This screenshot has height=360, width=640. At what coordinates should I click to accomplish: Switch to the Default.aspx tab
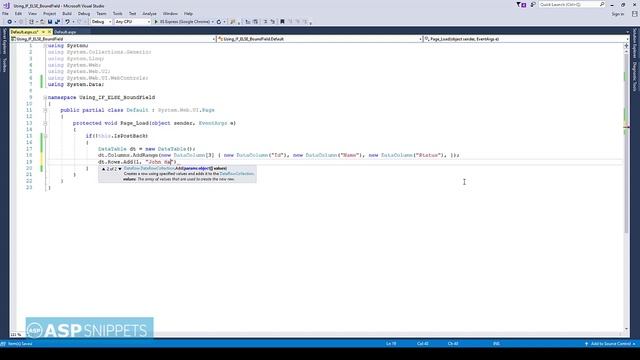click(65, 32)
